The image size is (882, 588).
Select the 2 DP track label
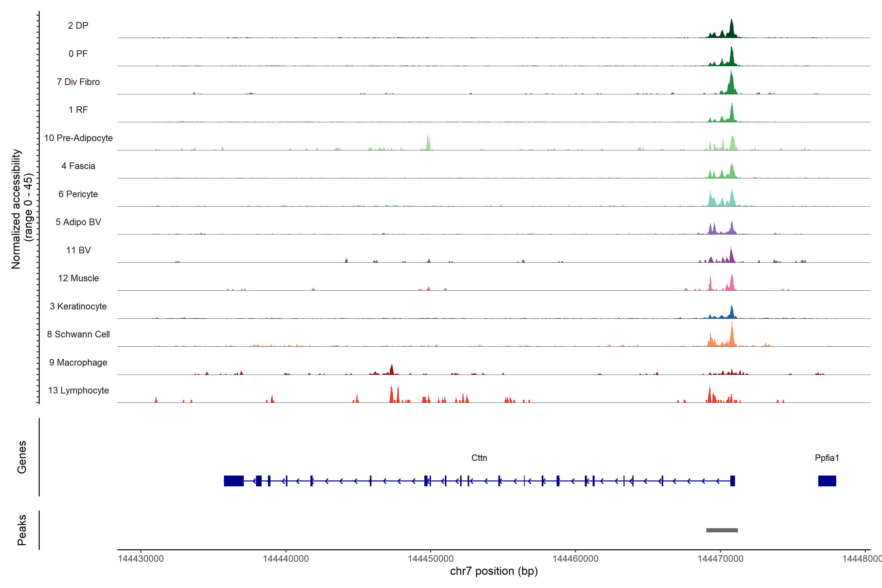pyautogui.click(x=78, y=25)
